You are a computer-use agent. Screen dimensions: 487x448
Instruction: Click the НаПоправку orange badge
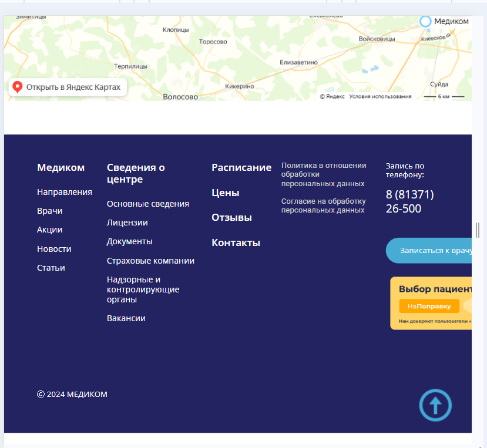click(429, 306)
